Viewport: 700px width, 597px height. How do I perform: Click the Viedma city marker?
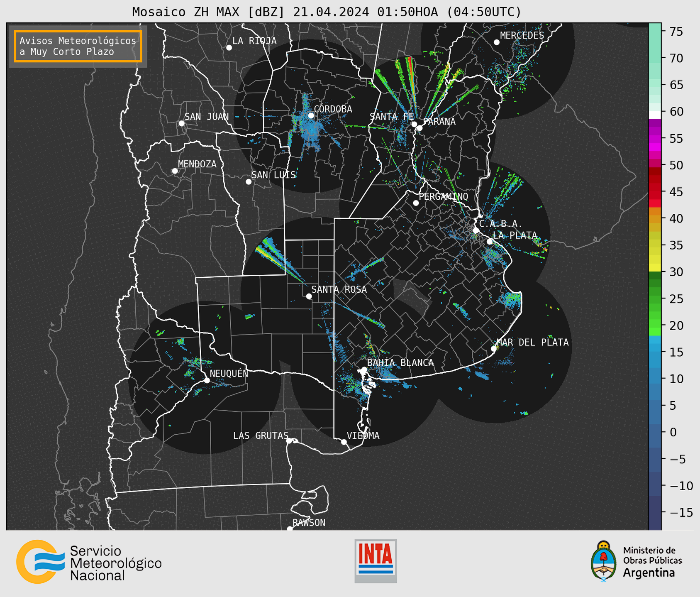344,442
